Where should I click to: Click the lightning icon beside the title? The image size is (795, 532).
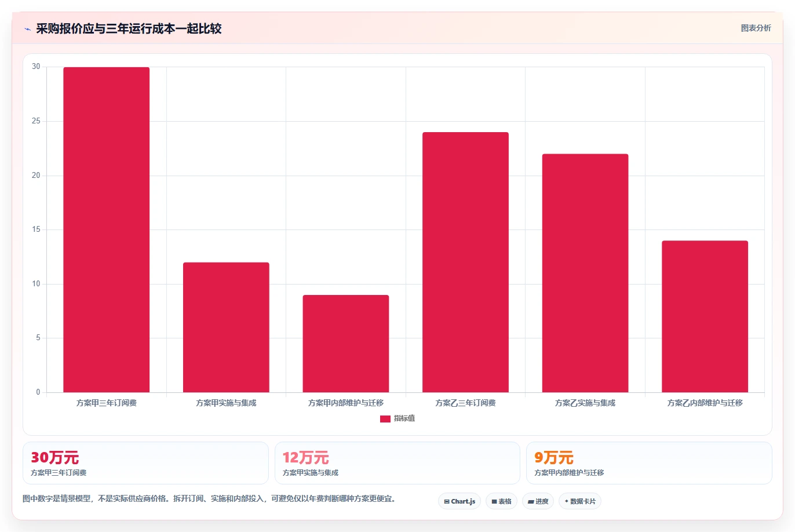27,29
